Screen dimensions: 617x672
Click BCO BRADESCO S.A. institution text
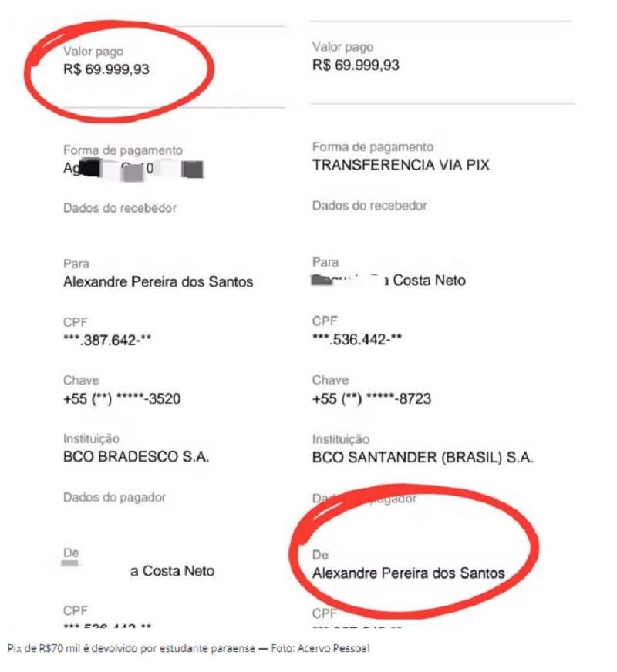137,457
